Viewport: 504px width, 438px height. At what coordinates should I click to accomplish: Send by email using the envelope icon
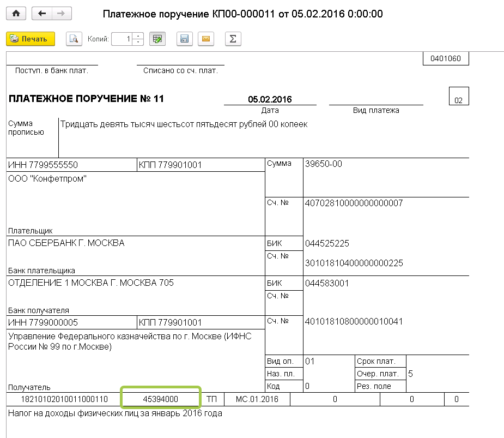click(x=205, y=39)
